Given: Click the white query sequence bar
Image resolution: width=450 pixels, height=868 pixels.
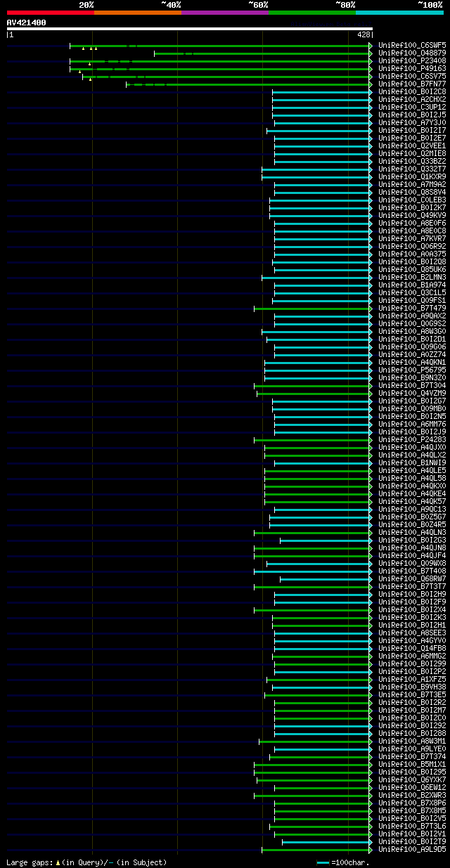Looking at the screenshot, I should [189, 29].
